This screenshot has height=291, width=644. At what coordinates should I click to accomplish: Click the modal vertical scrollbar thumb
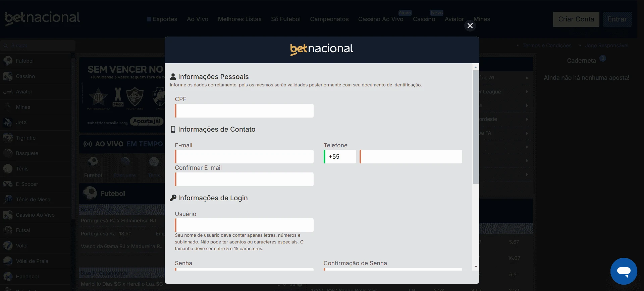(476, 127)
